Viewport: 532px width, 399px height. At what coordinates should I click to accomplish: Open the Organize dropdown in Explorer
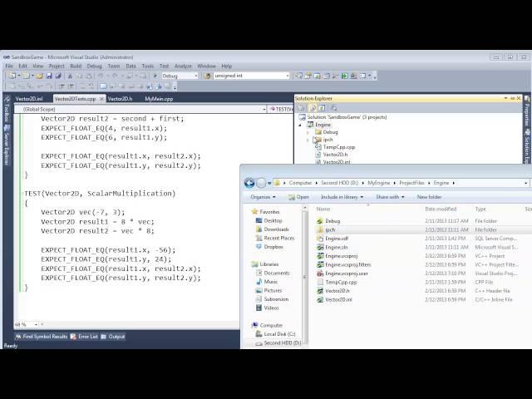263,197
